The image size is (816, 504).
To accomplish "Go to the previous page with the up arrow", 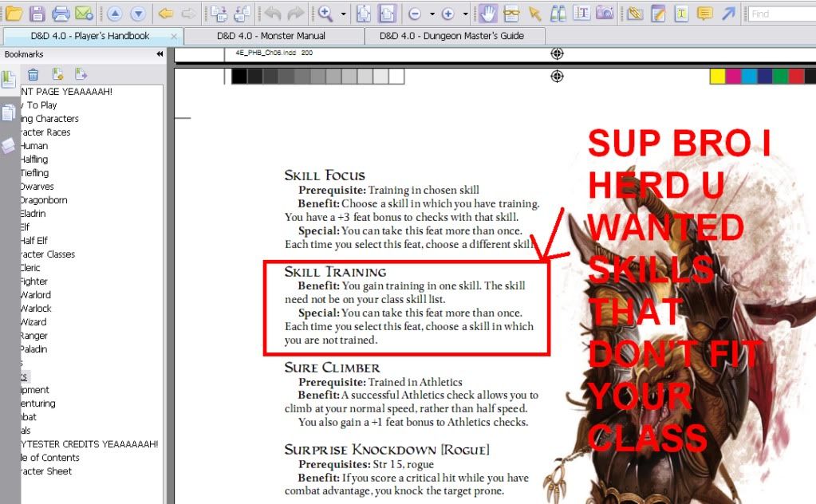I will point(115,14).
